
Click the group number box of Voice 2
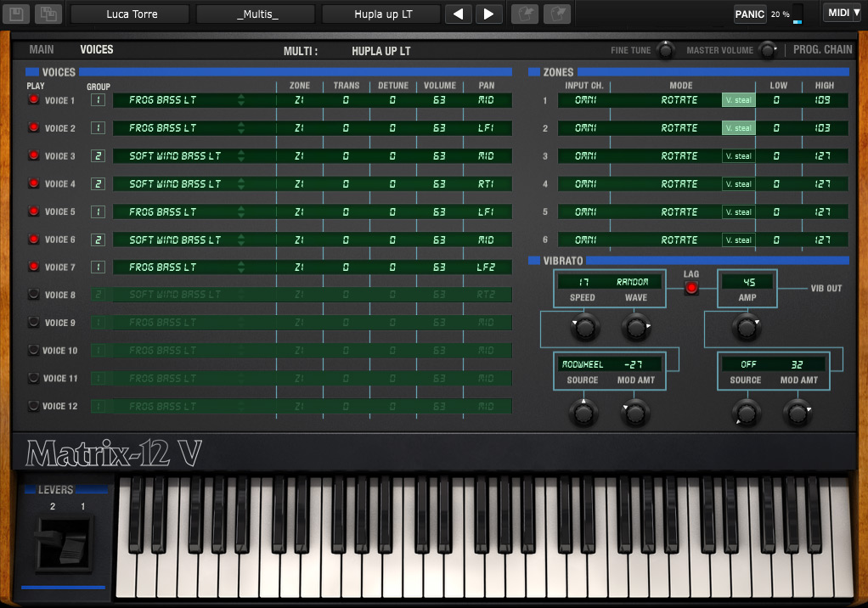click(x=98, y=127)
